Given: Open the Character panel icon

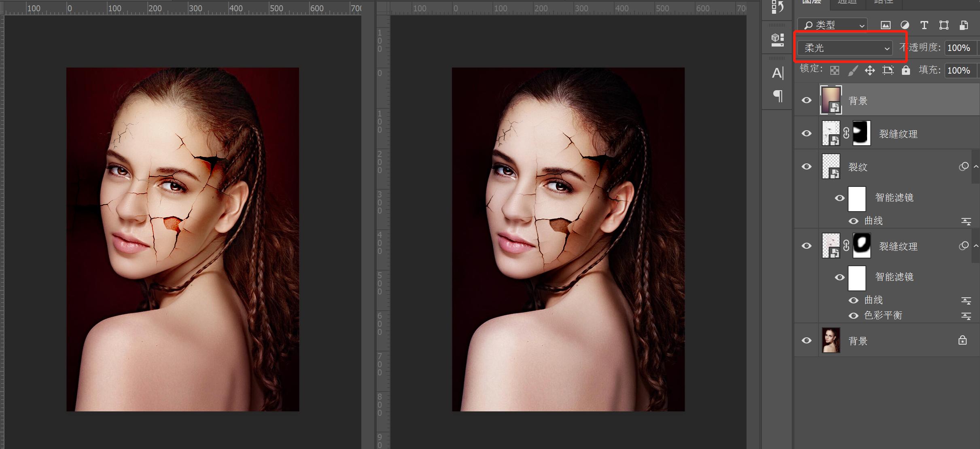Looking at the screenshot, I should pos(777,73).
